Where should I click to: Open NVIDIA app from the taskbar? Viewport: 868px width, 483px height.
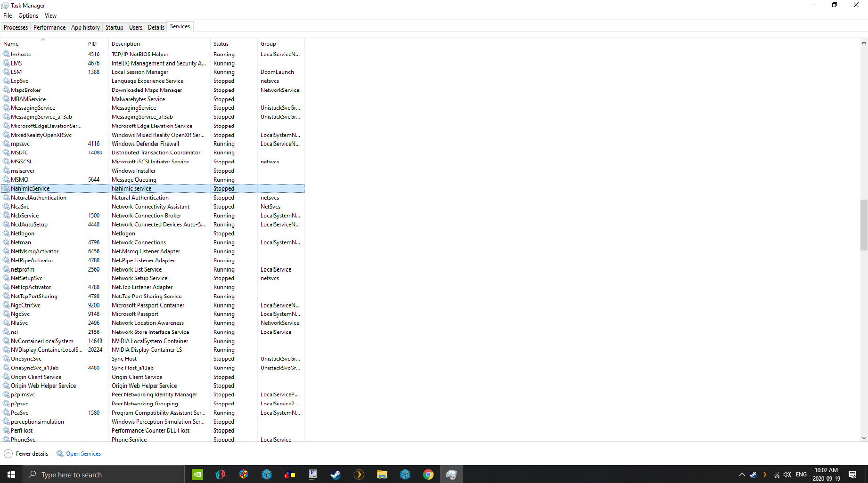197,475
